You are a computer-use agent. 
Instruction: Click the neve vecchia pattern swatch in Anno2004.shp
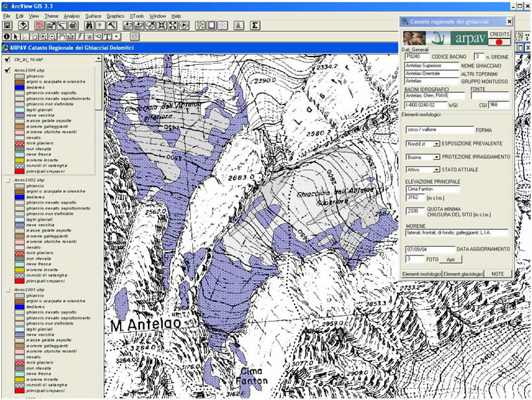pos(19,116)
